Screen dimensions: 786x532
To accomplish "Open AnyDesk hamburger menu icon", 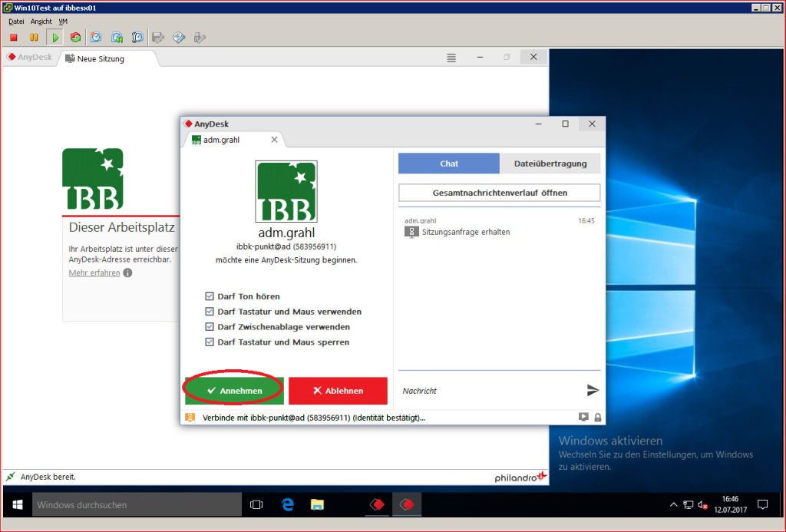I will pyautogui.click(x=451, y=58).
